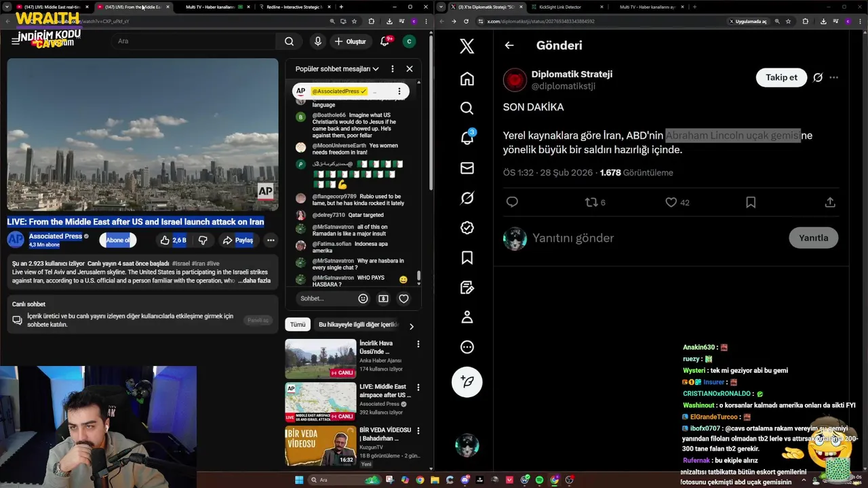Open X page Premium verified icon in sidebar
Screen dimensions: 868x488
click(467, 228)
